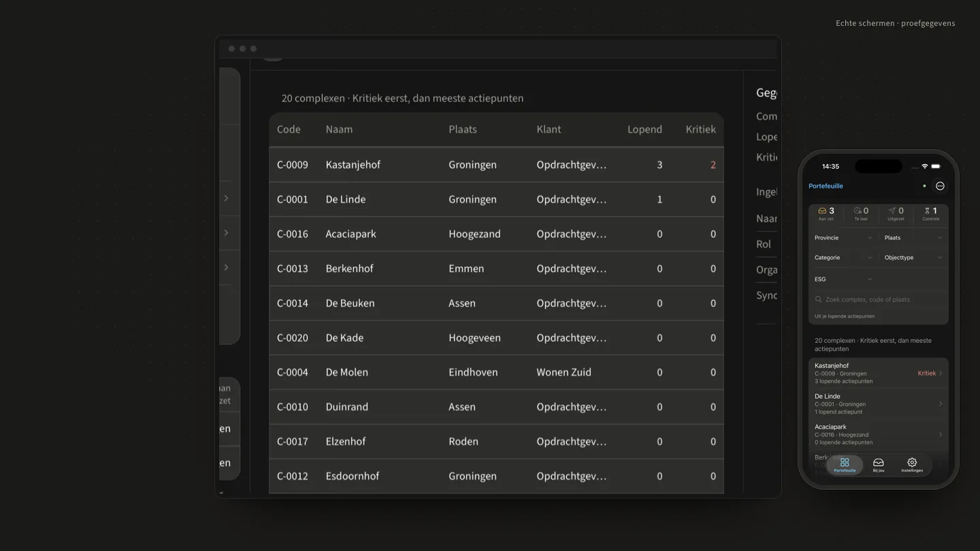The height and width of the screenshot is (551, 980).
Task: Tap the Uitgezet counter on the phone
Action: coord(896,214)
